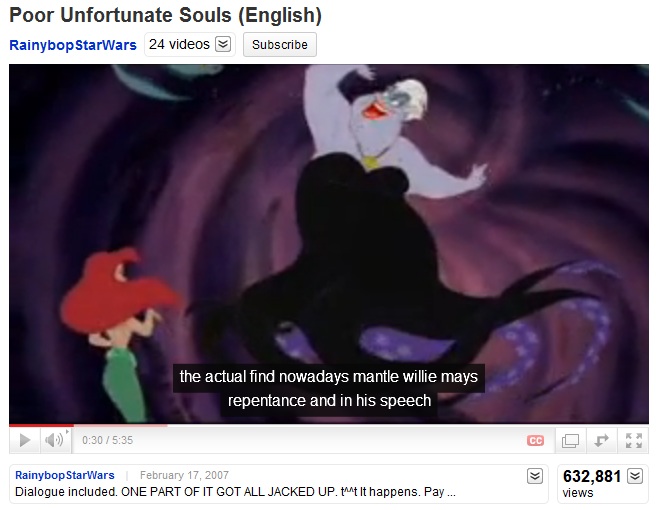660x510 pixels.
Task: Click the caption text overlay
Action: pyautogui.click(x=329, y=388)
